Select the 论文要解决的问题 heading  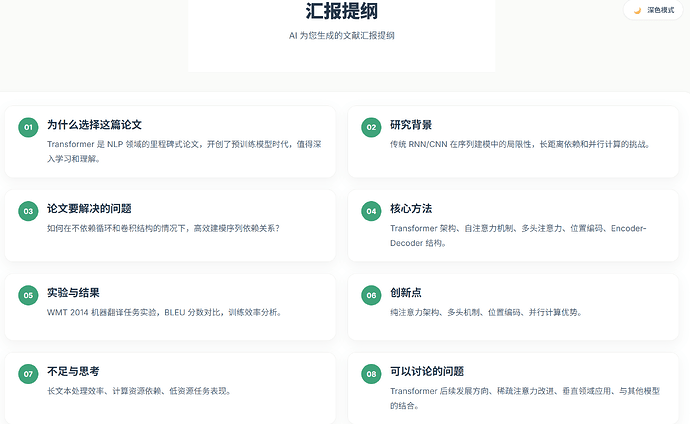click(89, 208)
